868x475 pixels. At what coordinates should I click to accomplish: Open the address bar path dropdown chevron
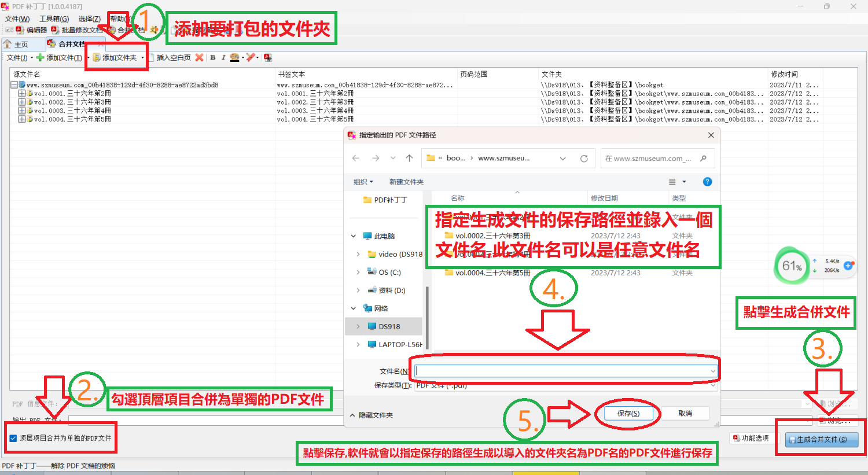[x=562, y=159]
